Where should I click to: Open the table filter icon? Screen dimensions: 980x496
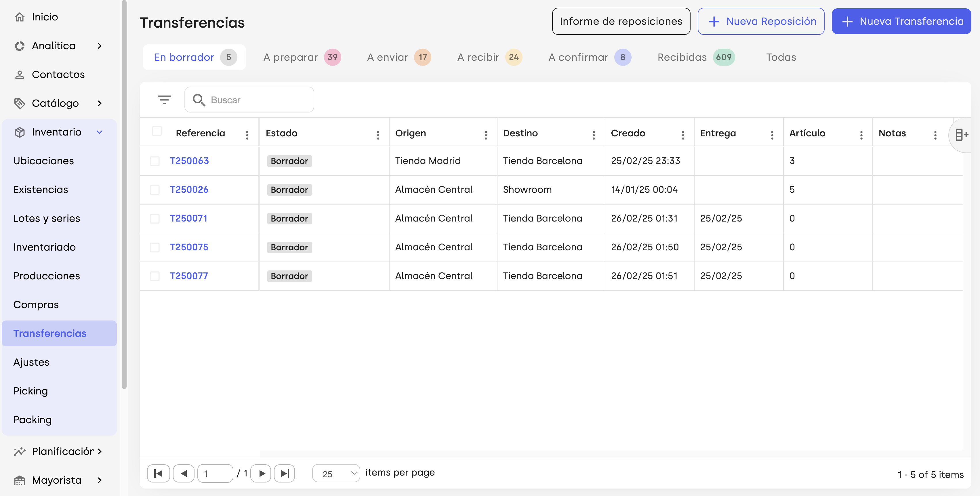(164, 100)
